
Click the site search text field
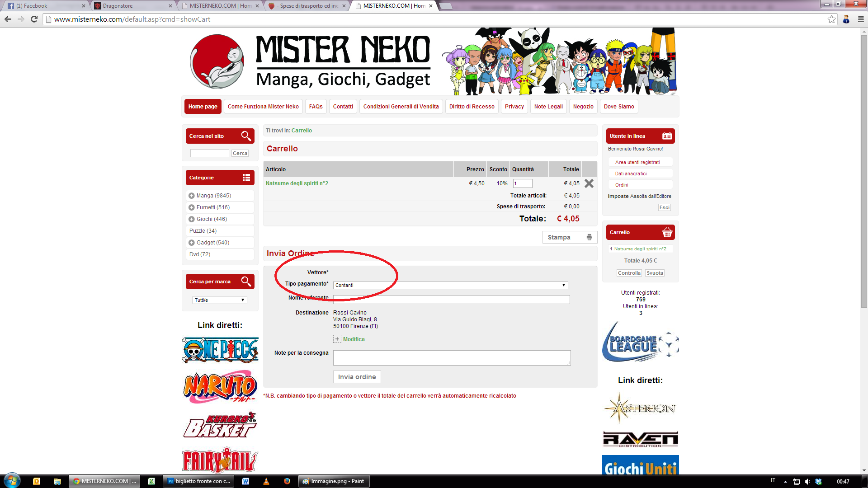[x=210, y=153]
